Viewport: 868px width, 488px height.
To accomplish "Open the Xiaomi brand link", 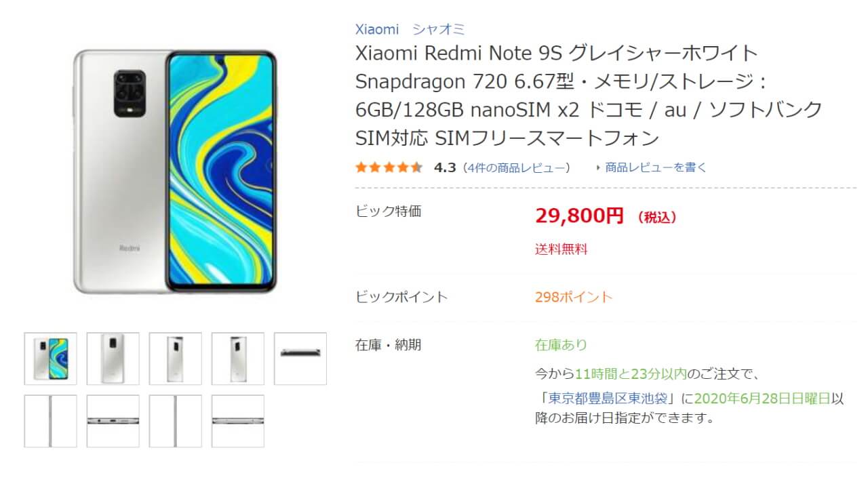I will tap(377, 29).
